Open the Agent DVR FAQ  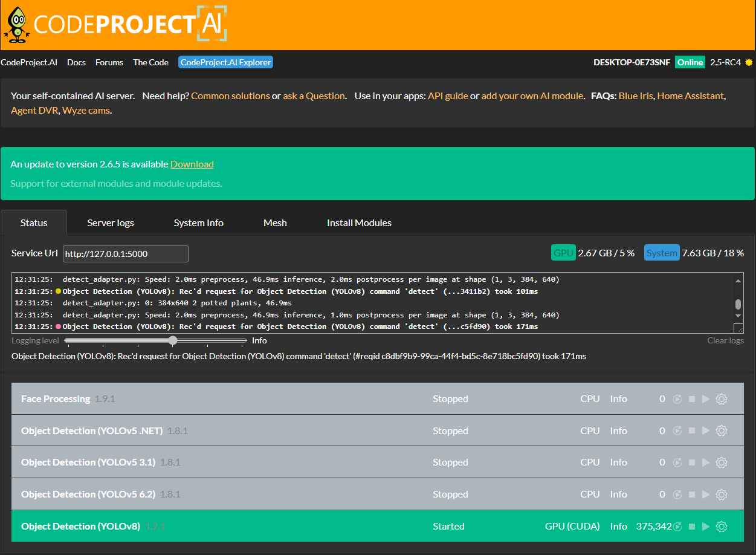(34, 110)
